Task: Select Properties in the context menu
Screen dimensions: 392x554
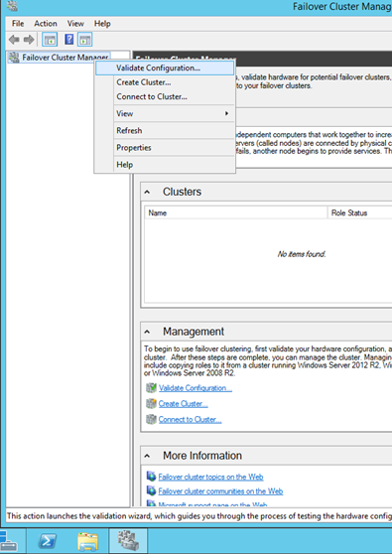Action: coord(165,148)
